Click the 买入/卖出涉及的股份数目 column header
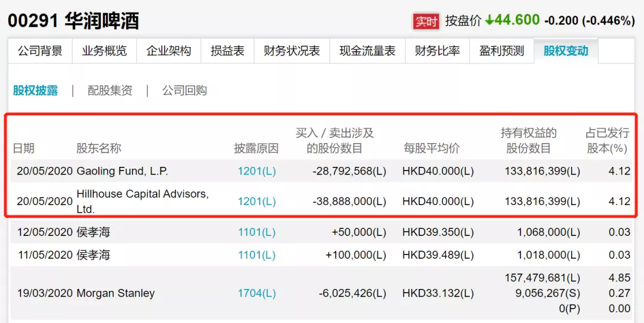Viewport: 644px width, 323px height. pos(335,141)
